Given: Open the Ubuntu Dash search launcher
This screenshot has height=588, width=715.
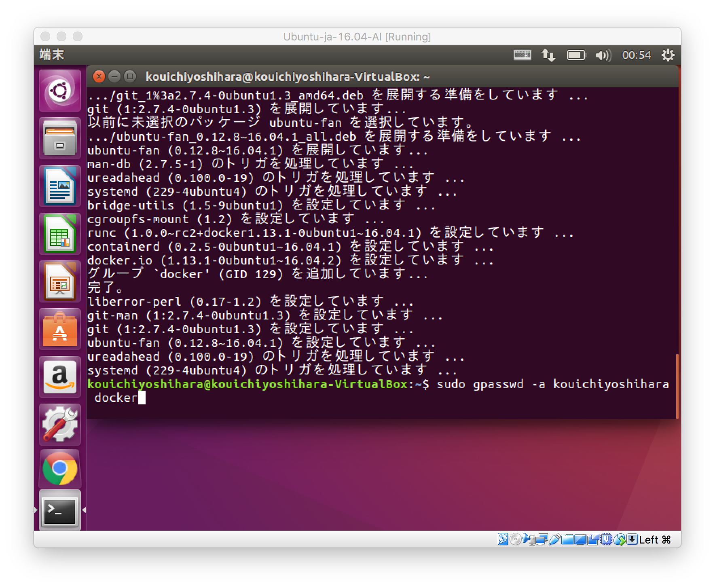Looking at the screenshot, I should (x=60, y=91).
